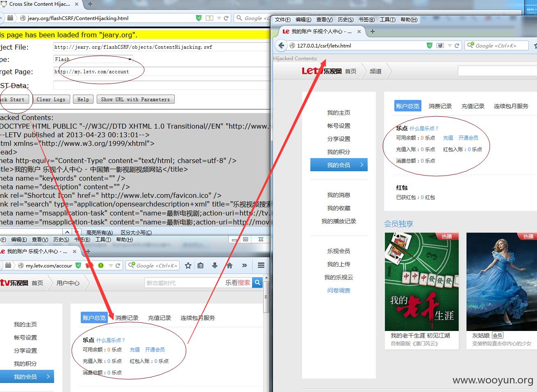This screenshot has width=537, height=392.
Task: Go back in the 127.0.0.1 letv.html window
Action: tap(281, 45)
